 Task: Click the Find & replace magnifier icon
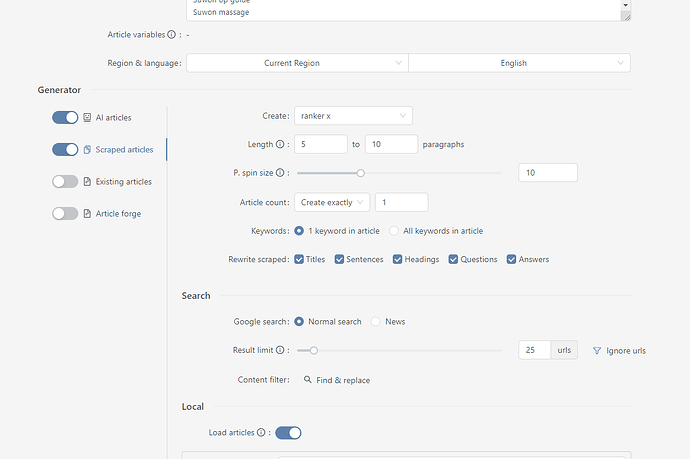click(308, 380)
